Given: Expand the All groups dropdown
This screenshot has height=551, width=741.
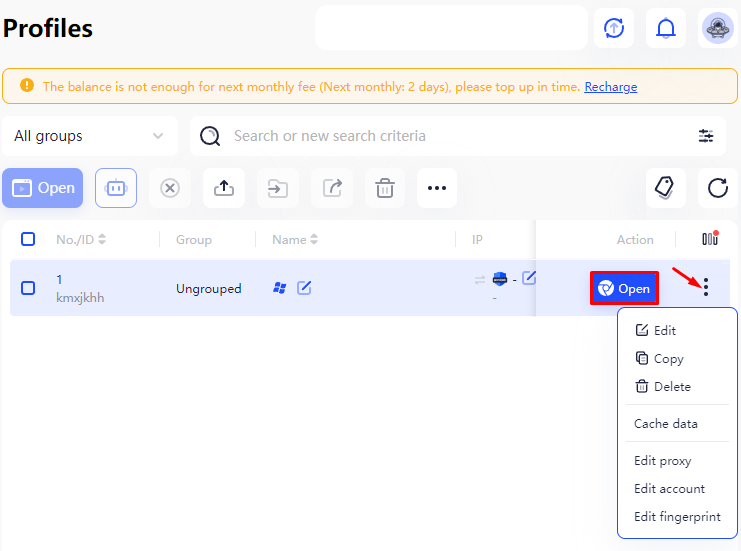Looking at the screenshot, I should coord(90,136).
